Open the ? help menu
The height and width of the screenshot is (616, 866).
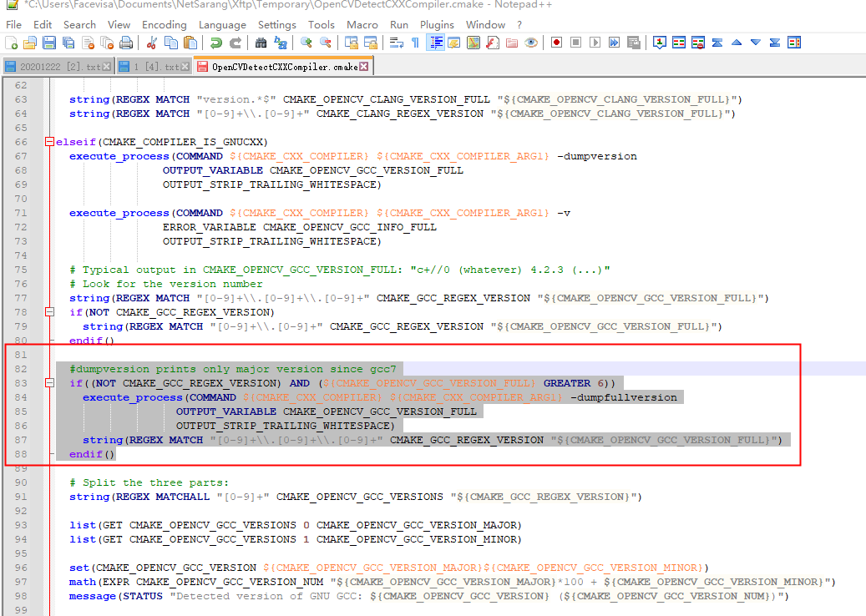[x=519, y=25]
